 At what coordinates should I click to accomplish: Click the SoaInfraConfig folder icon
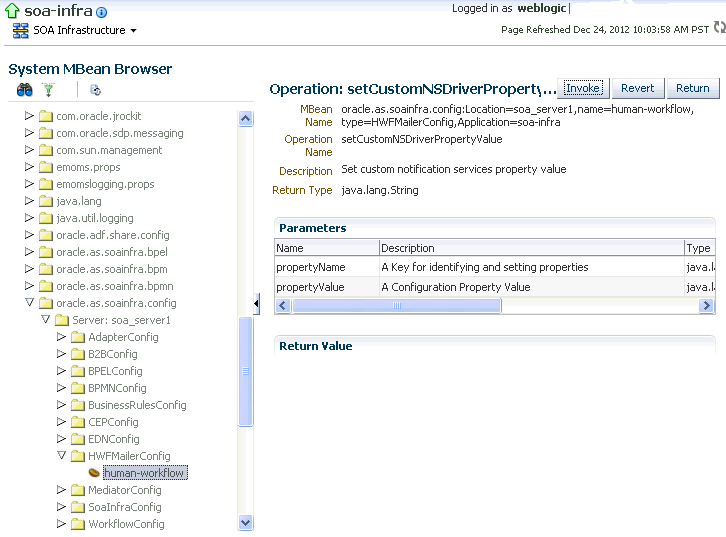coord(78,507)
